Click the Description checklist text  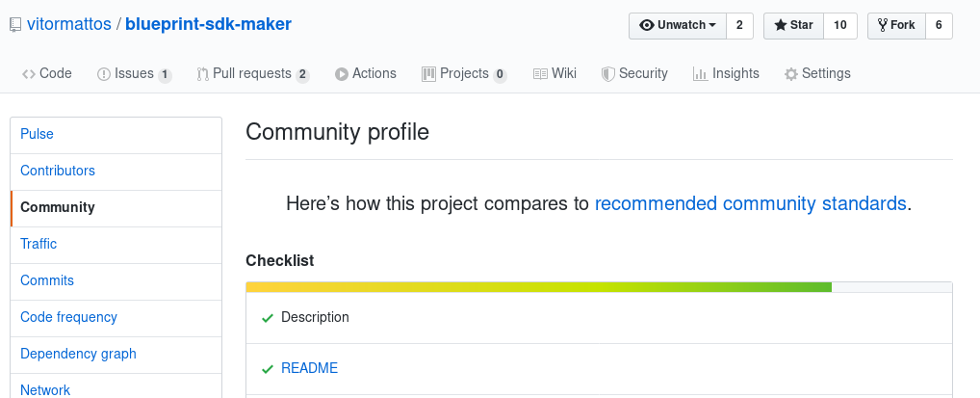tap(315, 317)
